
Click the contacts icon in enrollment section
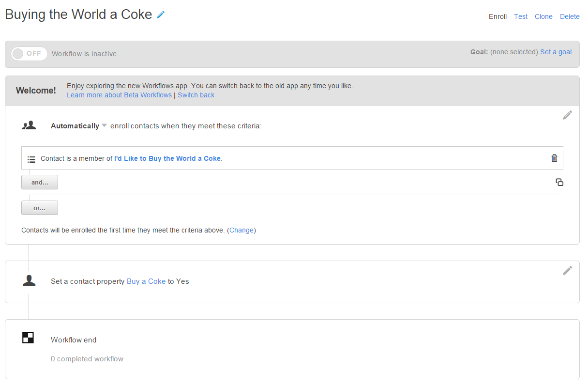[29, 125]
